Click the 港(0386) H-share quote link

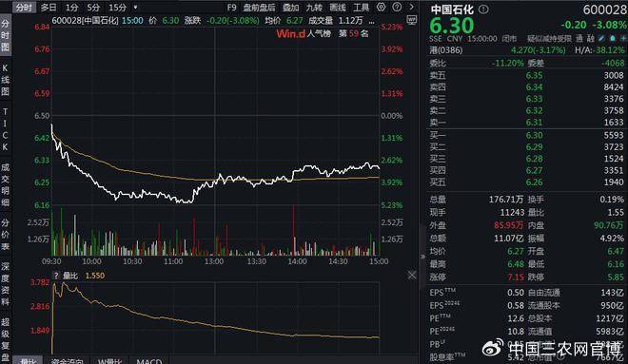445,50
